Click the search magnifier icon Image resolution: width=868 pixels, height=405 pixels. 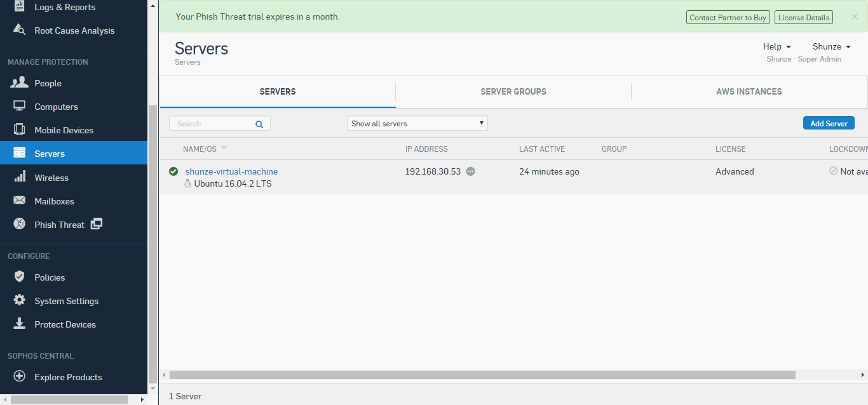click(259, 124)
